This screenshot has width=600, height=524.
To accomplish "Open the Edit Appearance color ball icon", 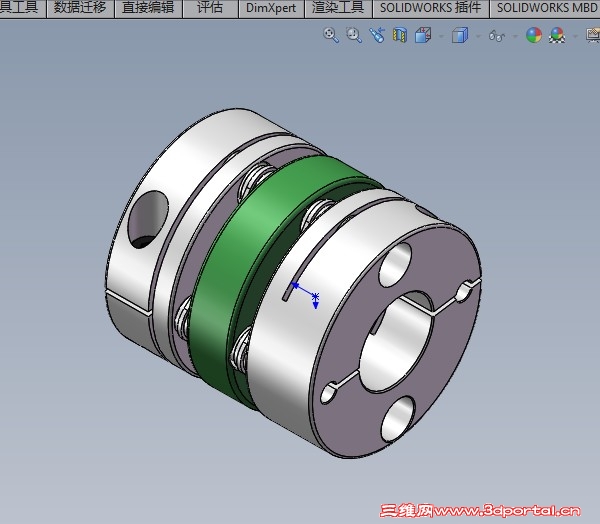I will point(534,35).
